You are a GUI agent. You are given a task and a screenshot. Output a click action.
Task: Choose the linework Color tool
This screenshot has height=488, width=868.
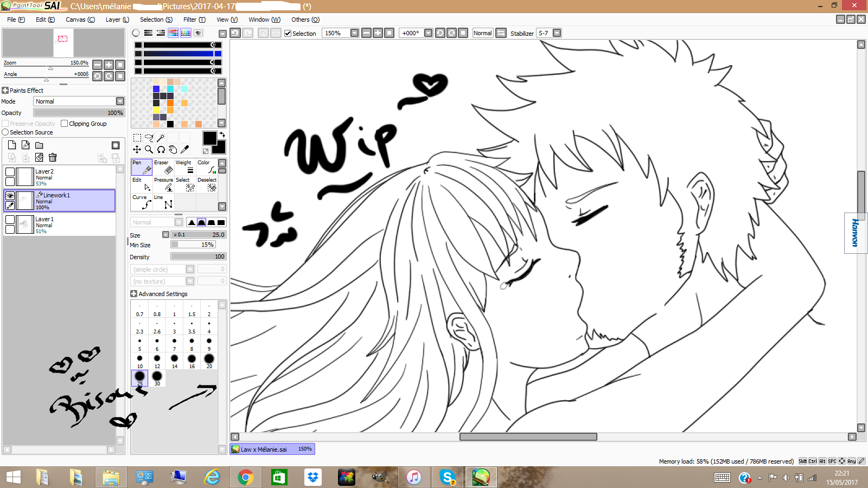coord(207,167)
